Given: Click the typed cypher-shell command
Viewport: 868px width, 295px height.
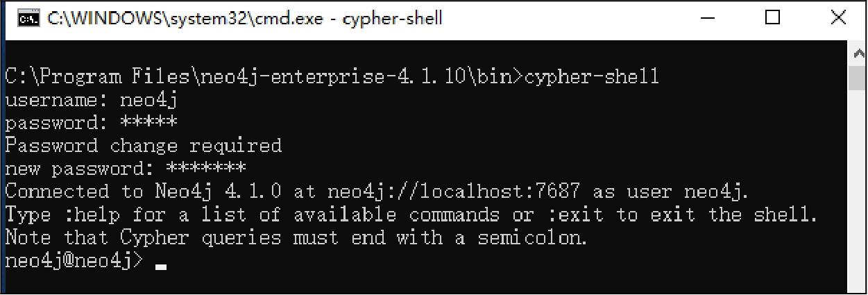Looking at the screenshot, I should tap(591, 77).
